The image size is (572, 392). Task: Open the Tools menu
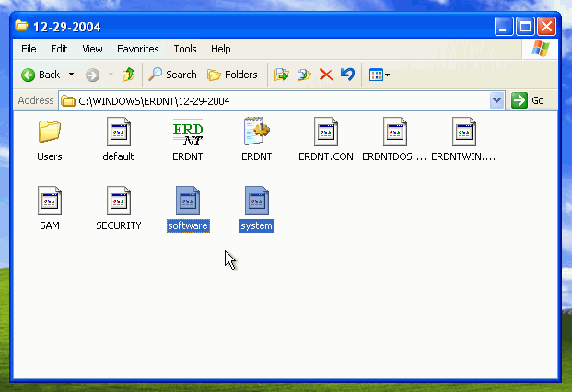click(x=185, y=49)
